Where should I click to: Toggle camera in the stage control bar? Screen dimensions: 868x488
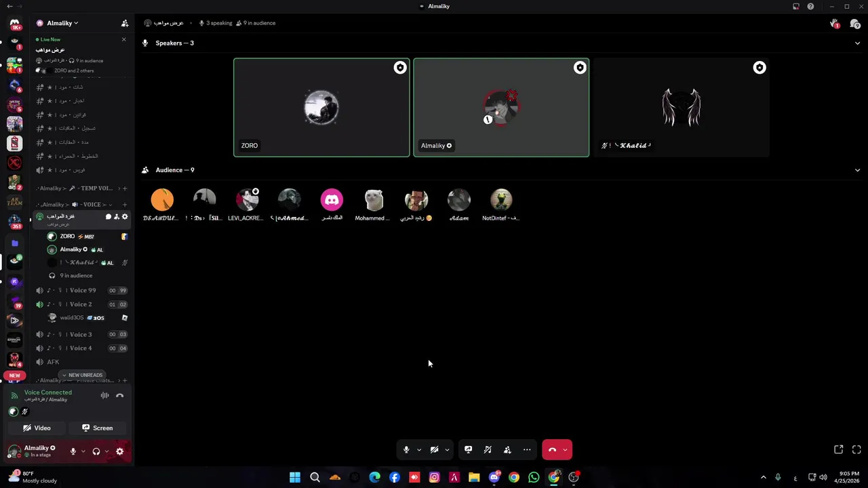[434, 449]
